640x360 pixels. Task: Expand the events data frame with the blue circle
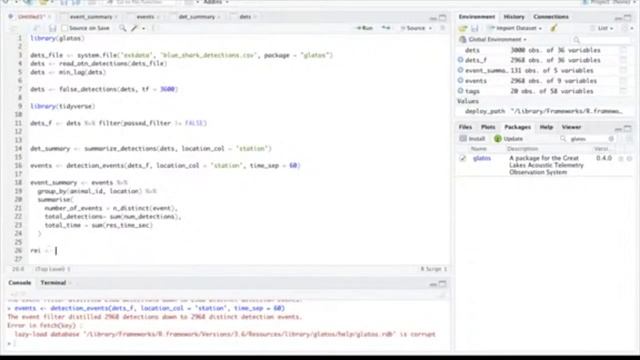[460, 80]
